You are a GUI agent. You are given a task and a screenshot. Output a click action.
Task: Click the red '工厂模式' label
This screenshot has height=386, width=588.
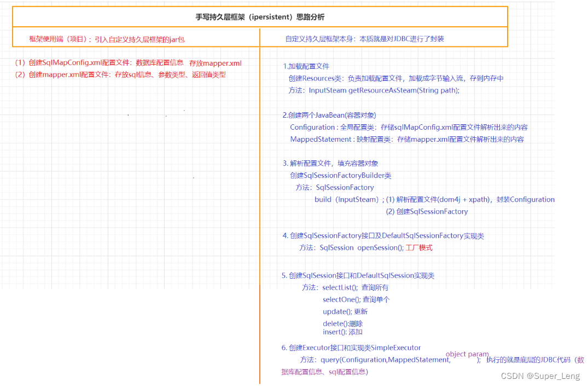(419, 247)
